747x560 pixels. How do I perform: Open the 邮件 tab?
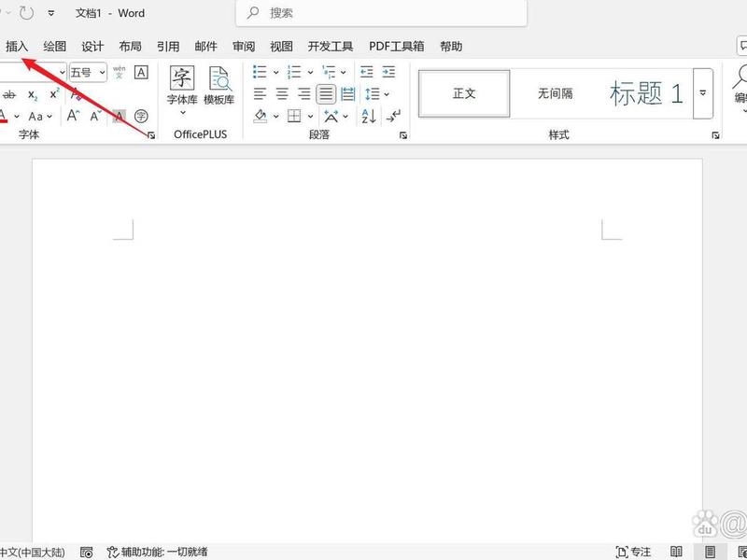point(205,46)
